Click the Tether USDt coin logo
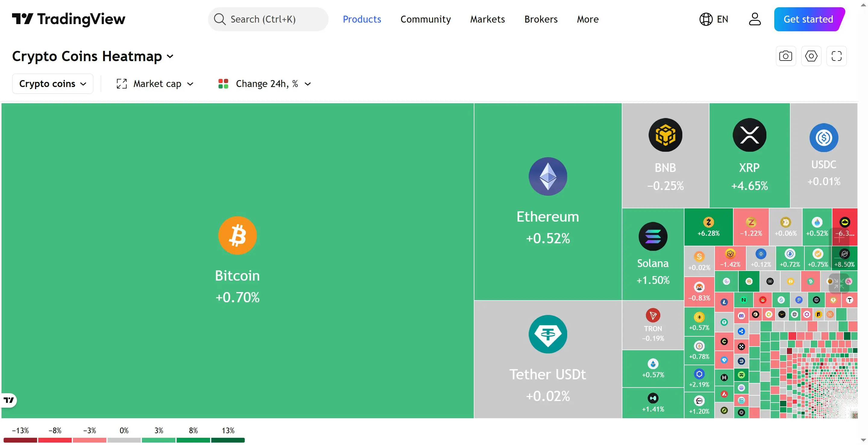This screenshot has width=868, height=445. coord(548,334)
